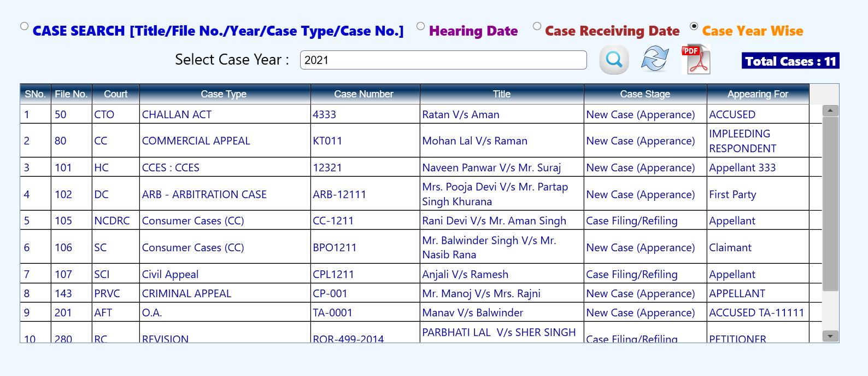
Task: Click the CRIMINAL APPEAL case type cell
Action: pyautogui.click(x=186, y=293)
